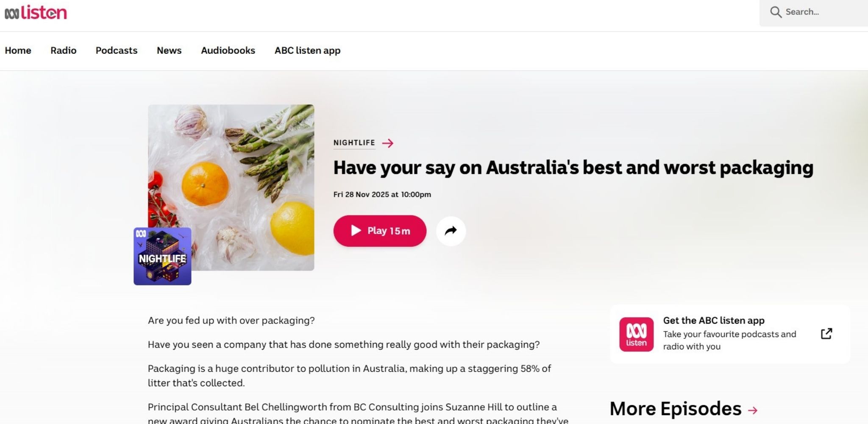Screen dimensions: 868x424
Task: Play the 15m episode
Action: (x=380, y=231)
